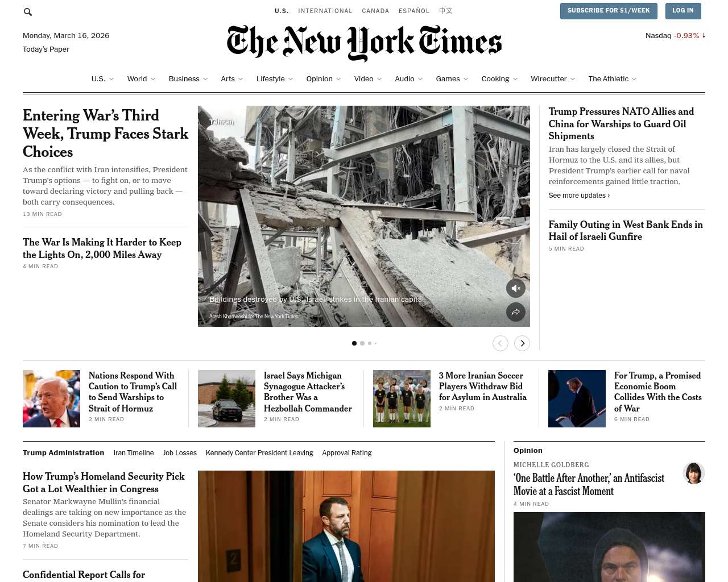Go to next carousel slide arrow

[x=522, y=343]
